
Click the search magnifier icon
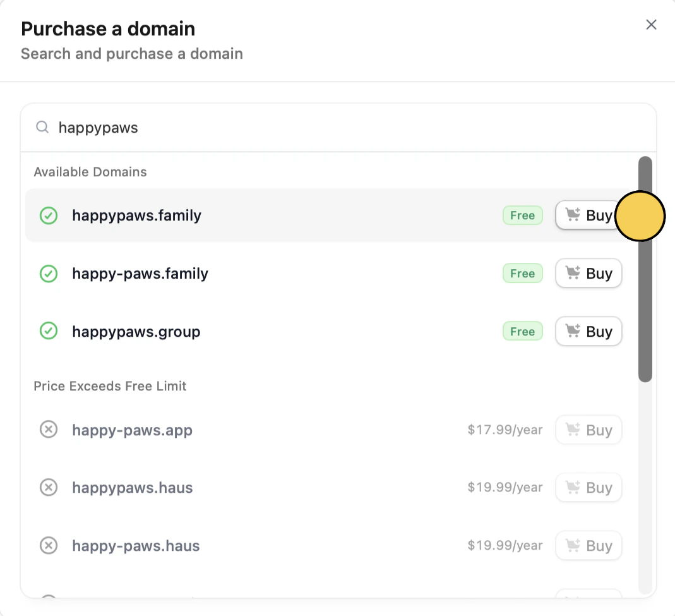[x=42, y=127]
